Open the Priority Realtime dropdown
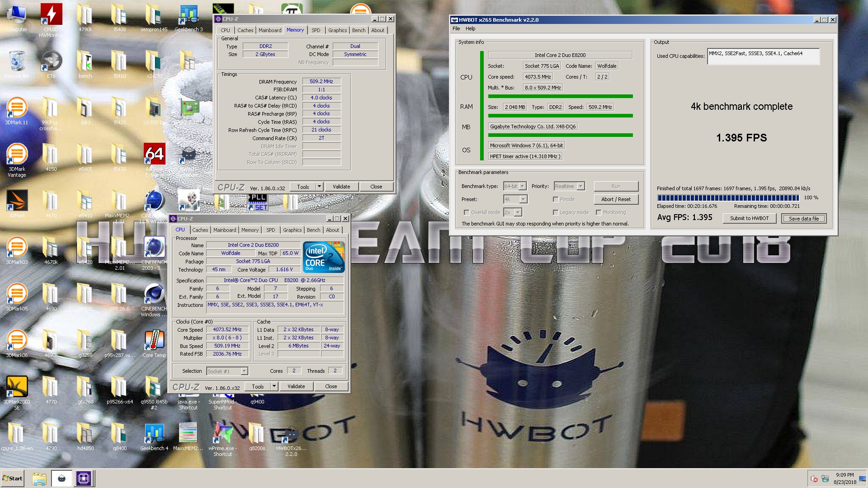 tap(569, 186)
